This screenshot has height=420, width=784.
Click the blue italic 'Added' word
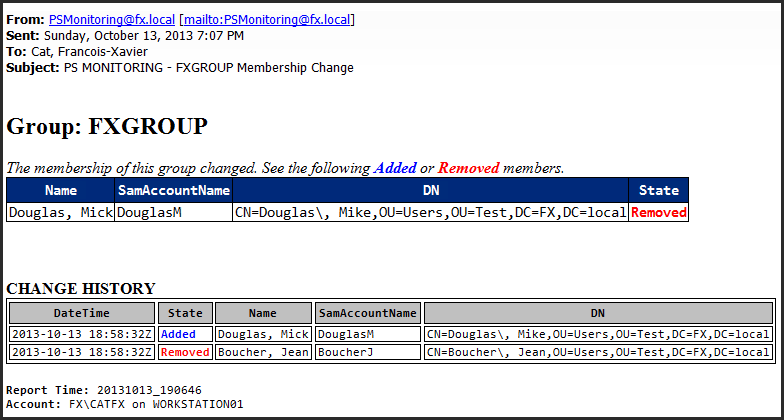coord(395,168)
